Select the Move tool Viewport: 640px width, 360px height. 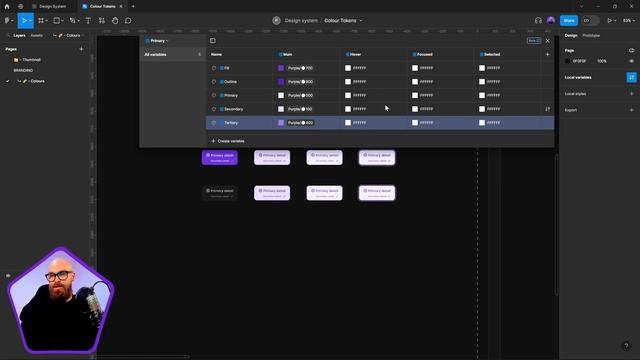(24, 20)
